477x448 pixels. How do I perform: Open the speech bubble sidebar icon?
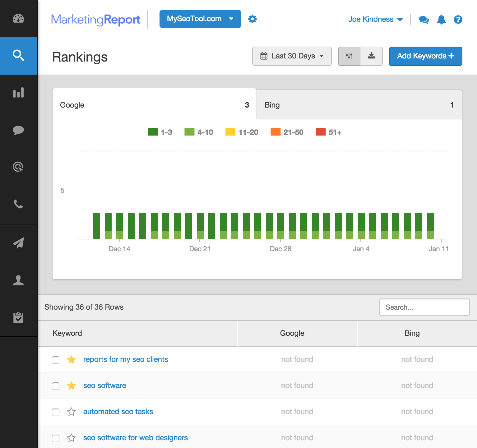[18, 130]
